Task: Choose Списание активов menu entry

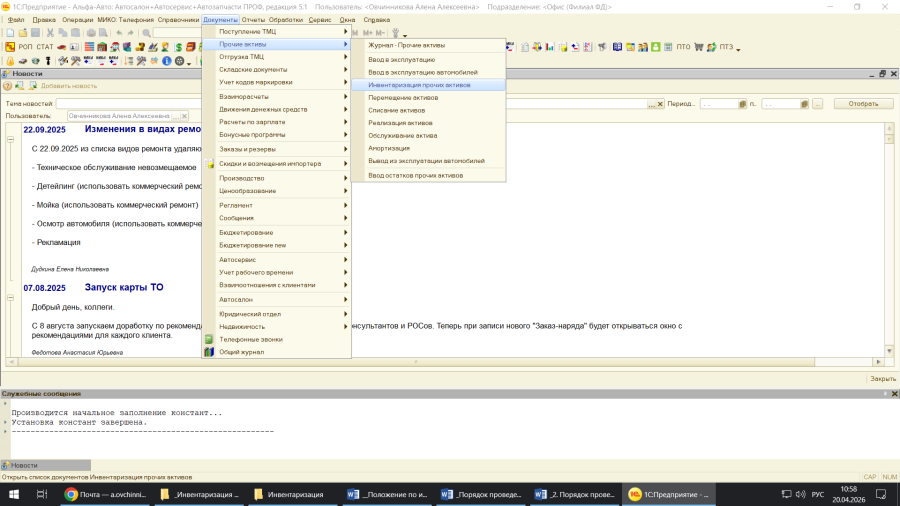Action: 428,110
